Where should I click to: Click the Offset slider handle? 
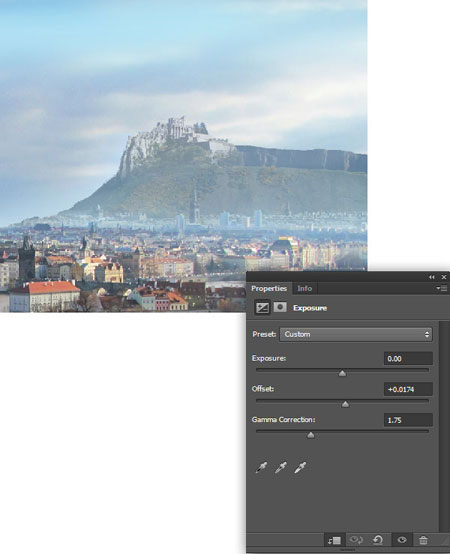pos(345,404)
